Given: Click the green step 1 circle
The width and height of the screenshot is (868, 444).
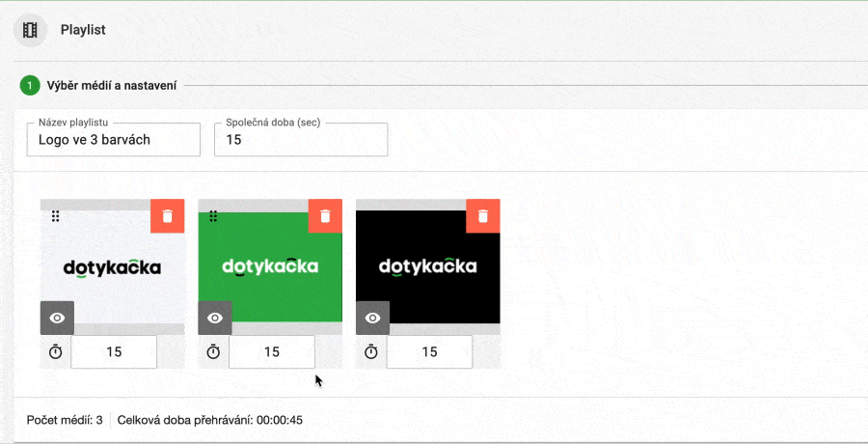Looking at the screenshot, I should coord(30,86).
